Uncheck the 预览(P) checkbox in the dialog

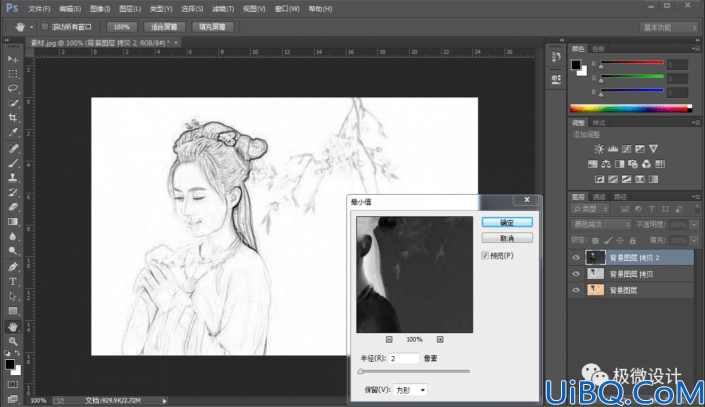point(485,255)
